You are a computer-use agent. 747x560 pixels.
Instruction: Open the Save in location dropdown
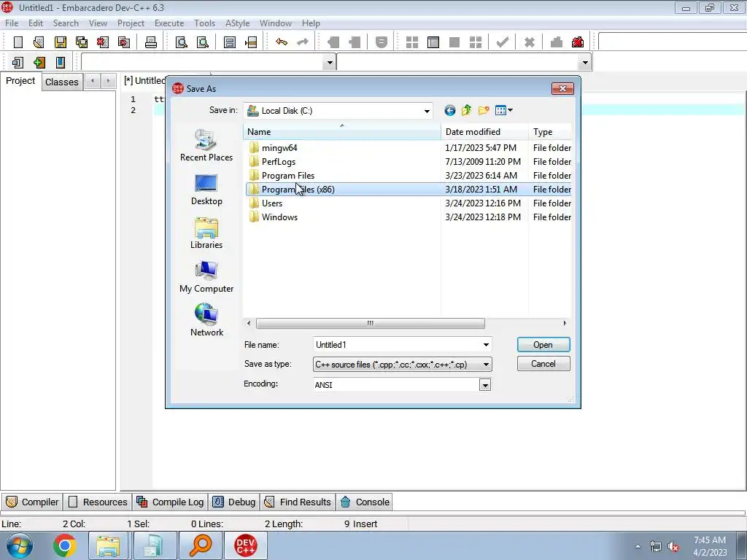427,111
